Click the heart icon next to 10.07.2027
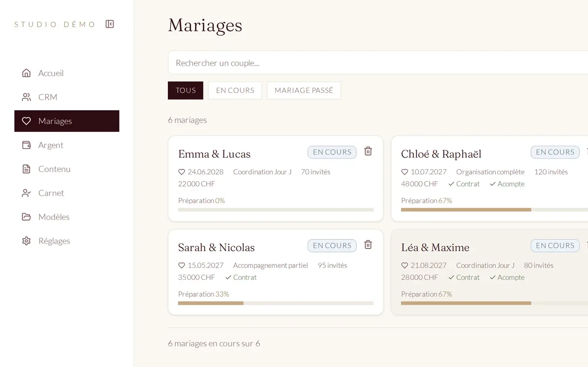Image resolution: width=588 pixels, height=367 pixels. pyautogui.click(x=404, y=172)
